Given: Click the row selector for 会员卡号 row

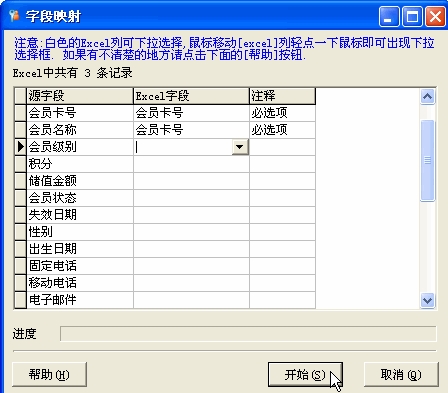Looking at the screenshot, I should tap(20, 113).
